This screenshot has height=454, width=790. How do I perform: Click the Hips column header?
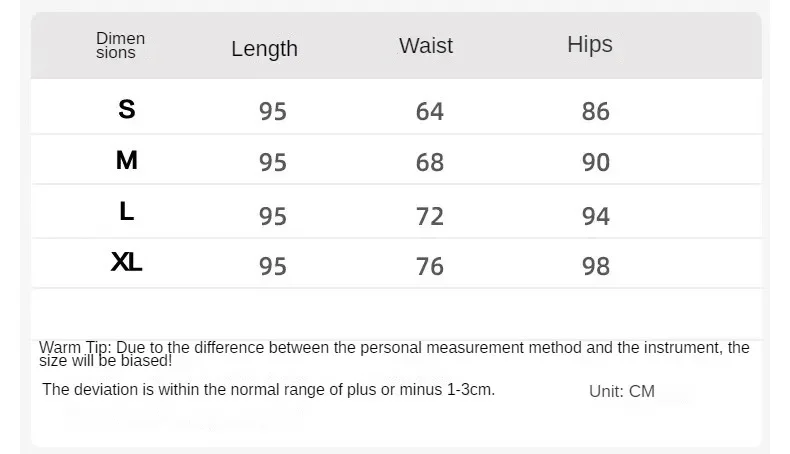(x=589, y=44)
